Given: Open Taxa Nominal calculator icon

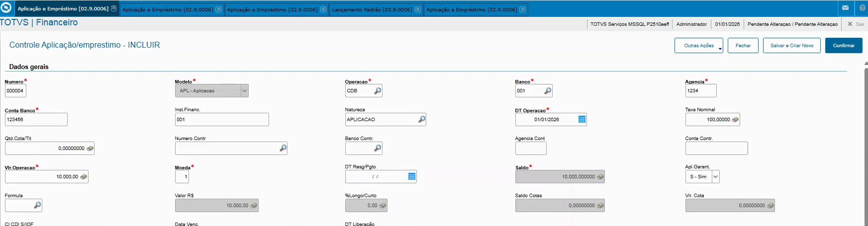Looking at the screenshot, I should tap(735, 119).
